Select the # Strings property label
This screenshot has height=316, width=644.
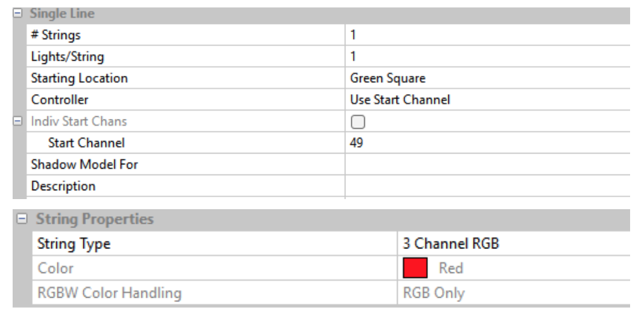[56, 35]
